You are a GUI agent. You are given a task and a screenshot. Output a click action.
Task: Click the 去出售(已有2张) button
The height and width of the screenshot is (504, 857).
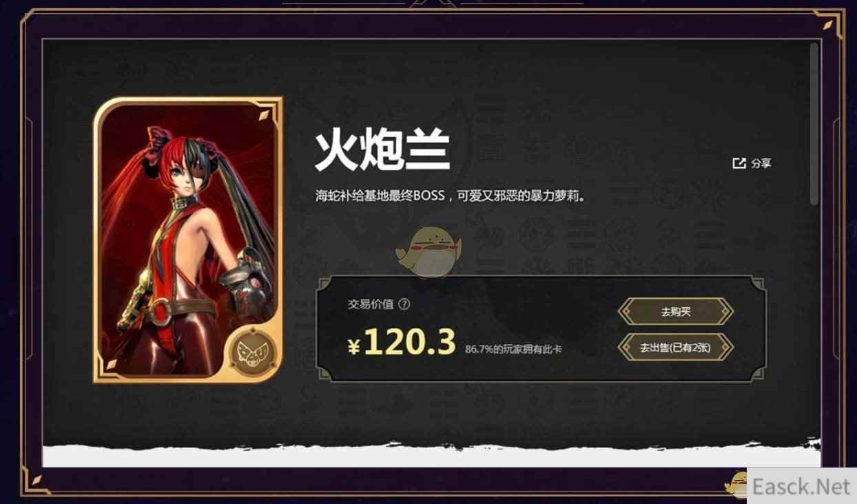click(x=675, y=347)
